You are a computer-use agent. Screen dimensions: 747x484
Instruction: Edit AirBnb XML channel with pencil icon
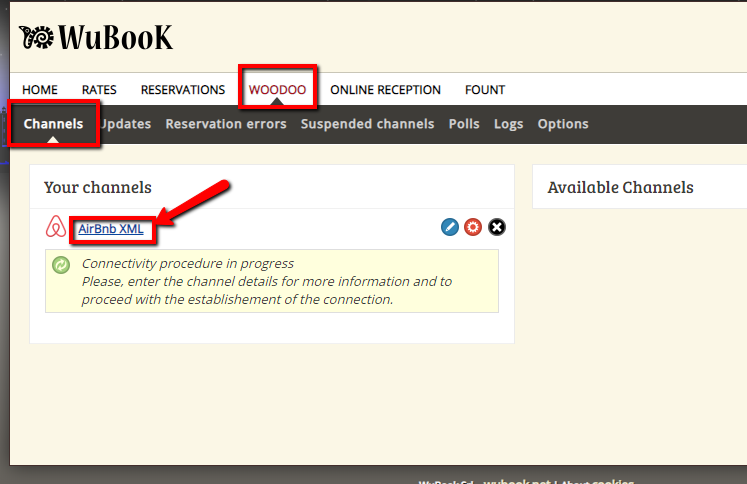450,227
